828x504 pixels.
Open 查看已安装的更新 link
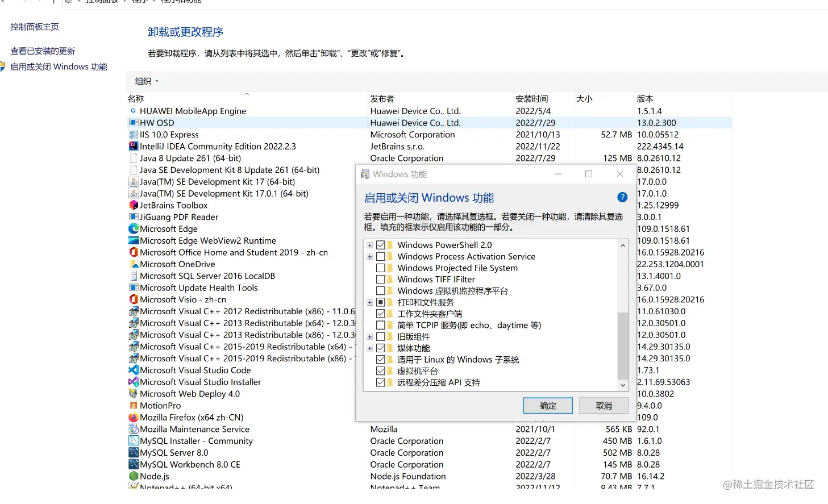[x=43, y=51]
